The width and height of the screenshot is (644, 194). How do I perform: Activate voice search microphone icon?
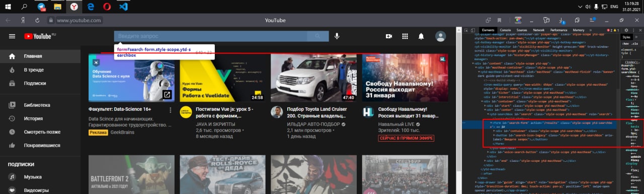pyautogui.click(x=337, y=36)
